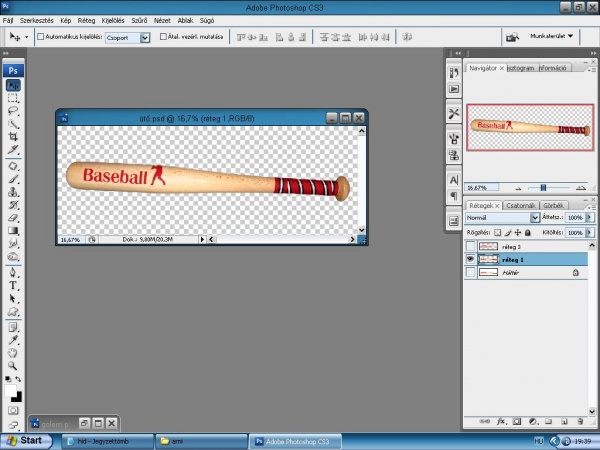
Task: Expand the toolbox double arrow
Action: point(6,53)
